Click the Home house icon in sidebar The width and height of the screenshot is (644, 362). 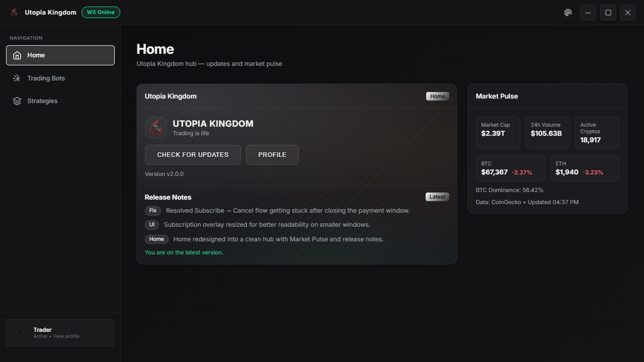pos(17,55)
